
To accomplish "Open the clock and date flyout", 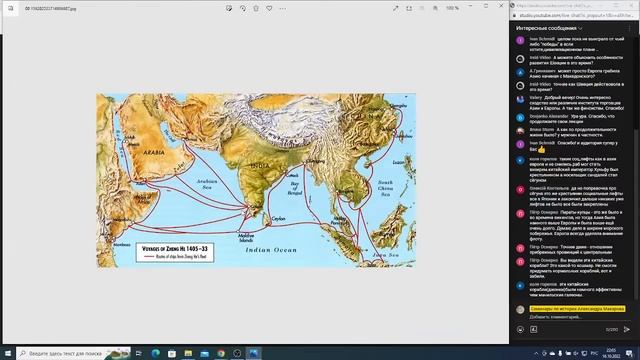I will pyautogui.click(x=611, y=353).
